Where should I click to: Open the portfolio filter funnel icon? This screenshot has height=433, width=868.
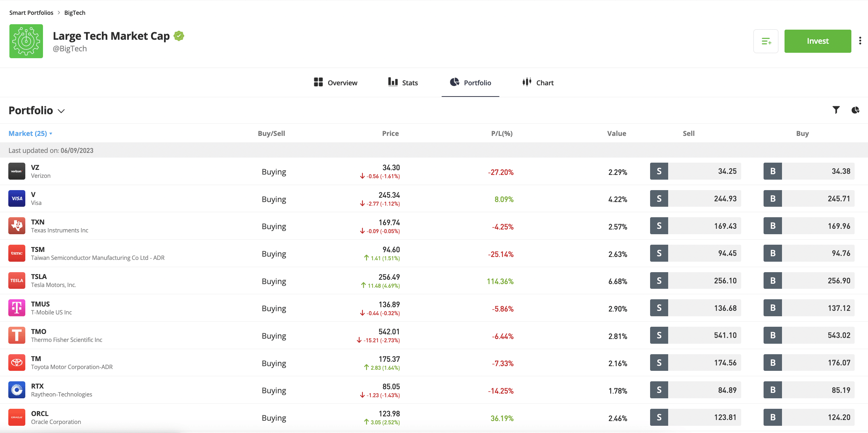pos(836,110)
